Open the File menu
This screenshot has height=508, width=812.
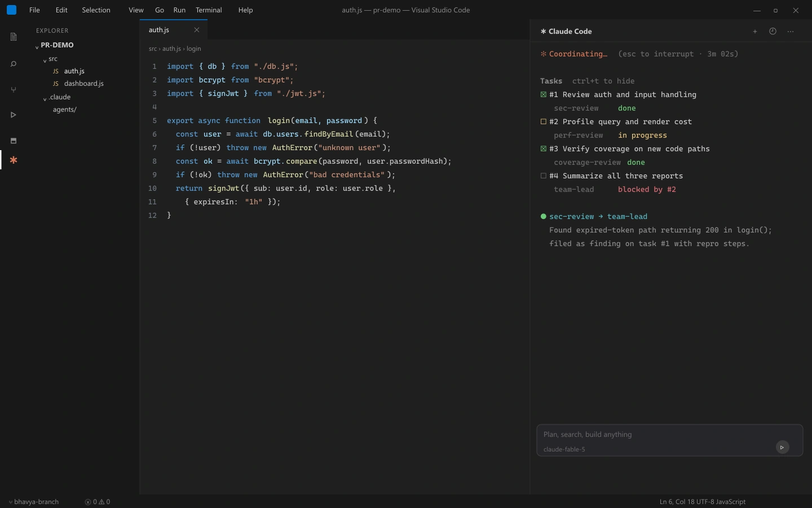click(34, 10)
